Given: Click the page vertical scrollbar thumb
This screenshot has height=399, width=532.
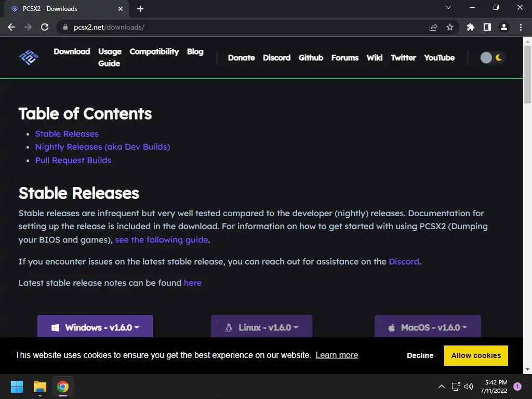Looking at the screenshot, I should pos(527,74).
